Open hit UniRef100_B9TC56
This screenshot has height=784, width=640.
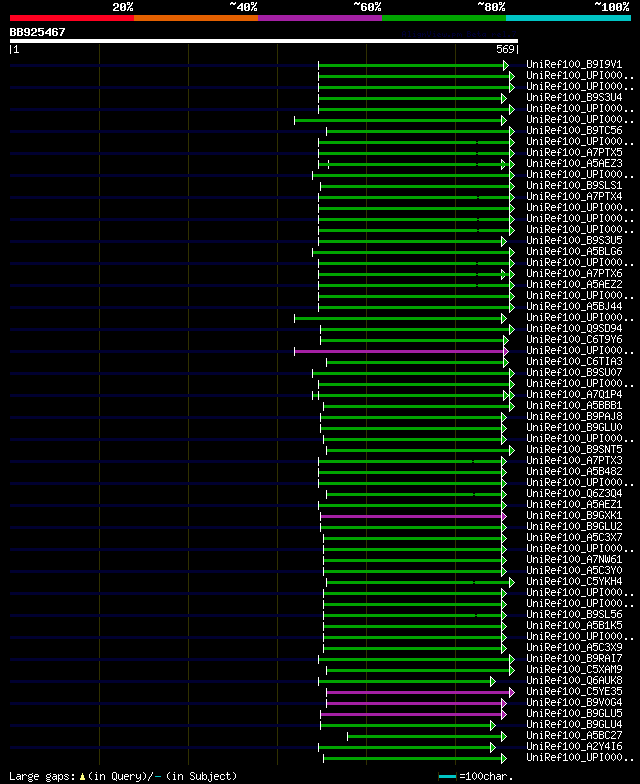574,130
